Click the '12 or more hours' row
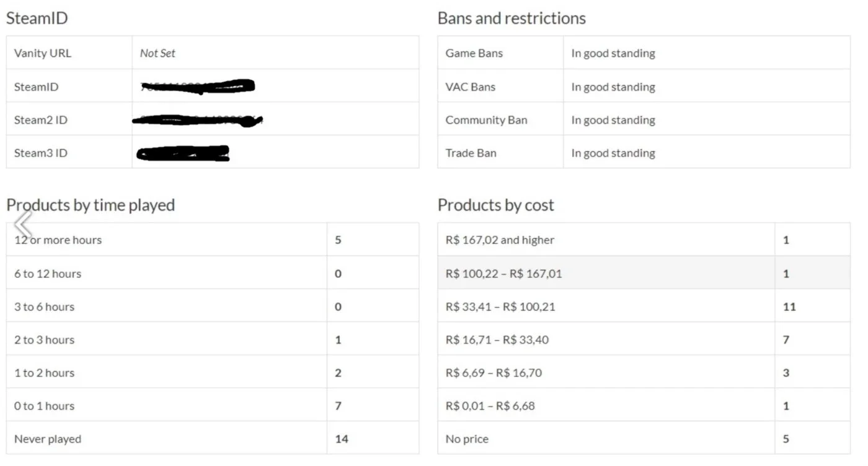The image size is (868, 466). click(213, 240)
